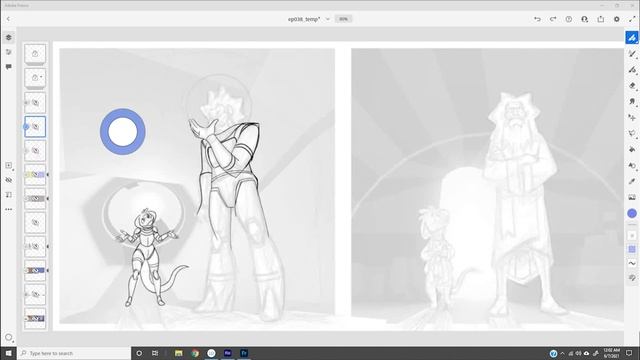The width and height of the screenshot is (640, 360).
Task: Unhide the layer with blue and brown thumbnail
Action: tap(36, 271)
